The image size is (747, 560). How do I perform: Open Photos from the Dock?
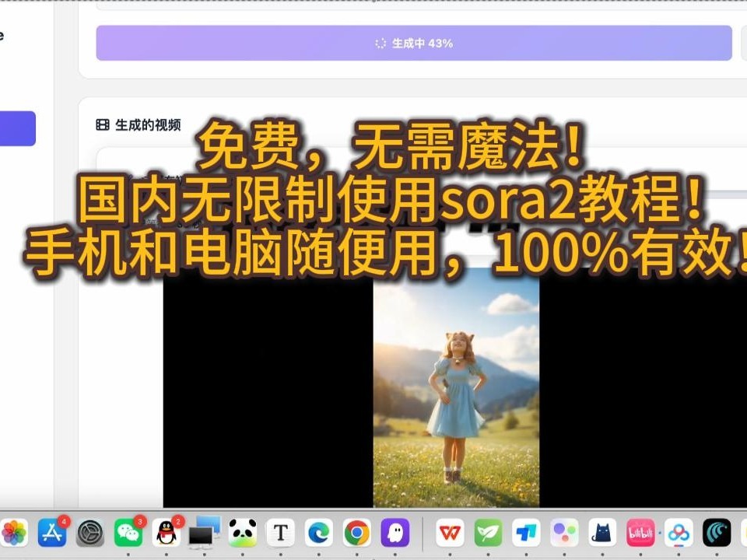coord(13,533)
